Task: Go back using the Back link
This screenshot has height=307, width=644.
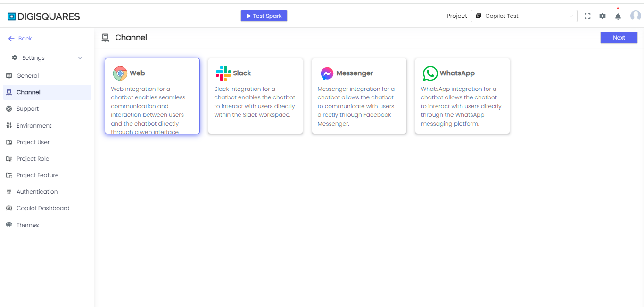Action: [20, 39]
